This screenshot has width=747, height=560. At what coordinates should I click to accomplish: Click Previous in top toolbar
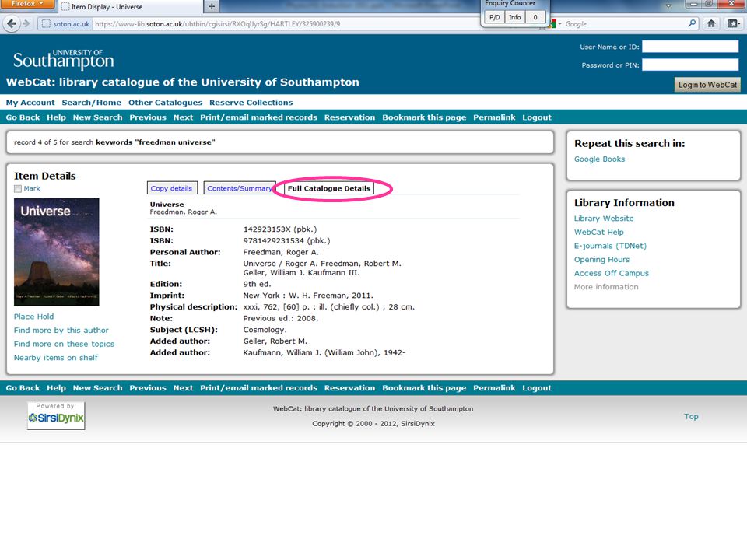click(148, 117)
